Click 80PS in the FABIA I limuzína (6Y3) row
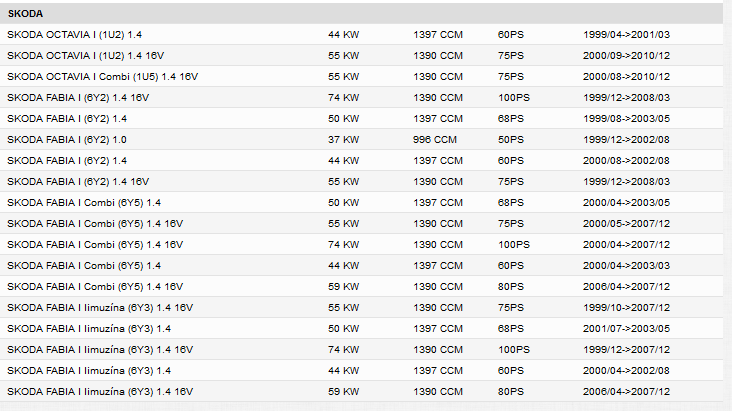 point(511,392)
